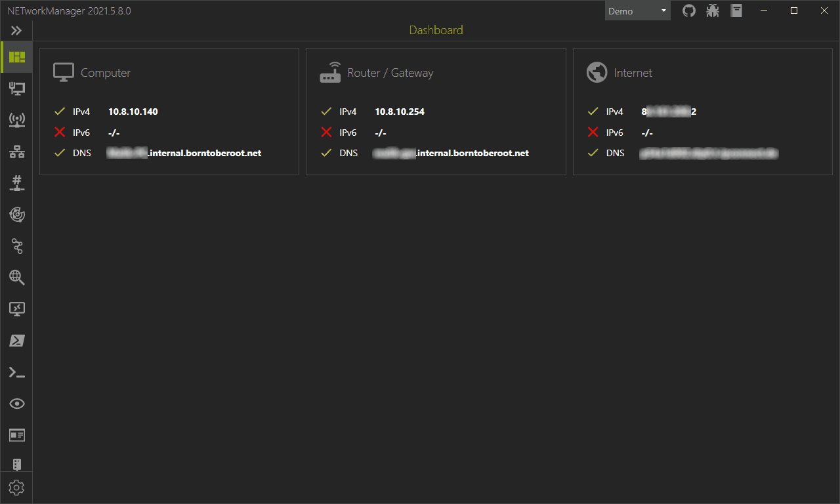Open the network Discovery tool with eye icon
Screen dimensions: 840x504
(16, 403)
